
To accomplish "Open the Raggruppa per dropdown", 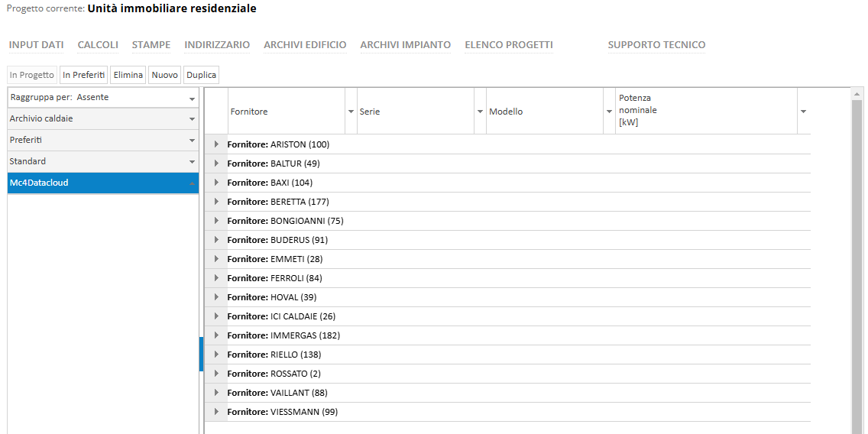I will 103,98.
